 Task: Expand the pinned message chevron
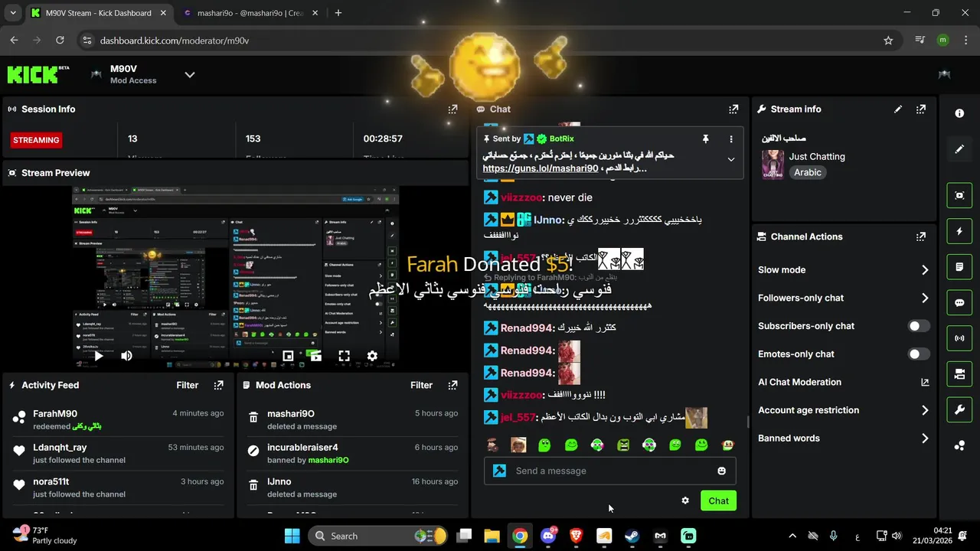click(731, 159)
